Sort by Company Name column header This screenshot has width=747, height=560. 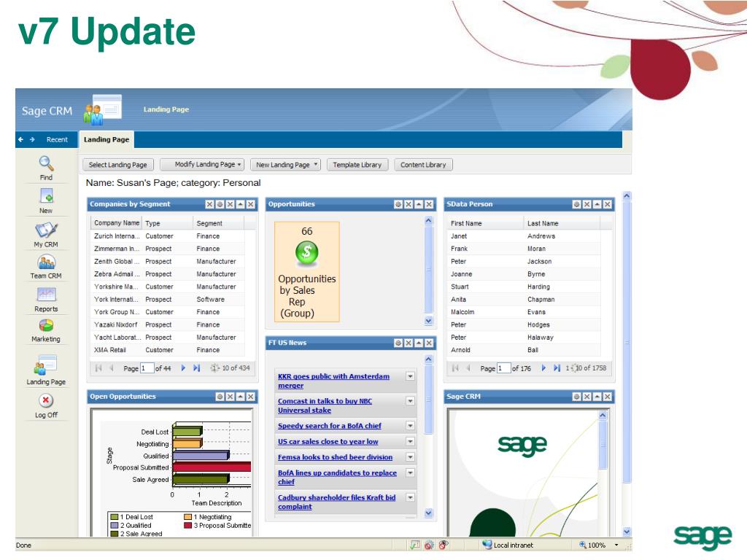116,223
